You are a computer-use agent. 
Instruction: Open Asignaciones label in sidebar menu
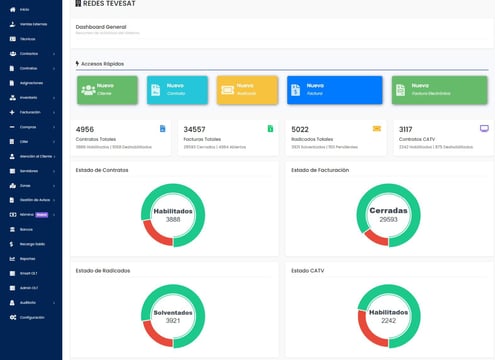click(31, 83)
